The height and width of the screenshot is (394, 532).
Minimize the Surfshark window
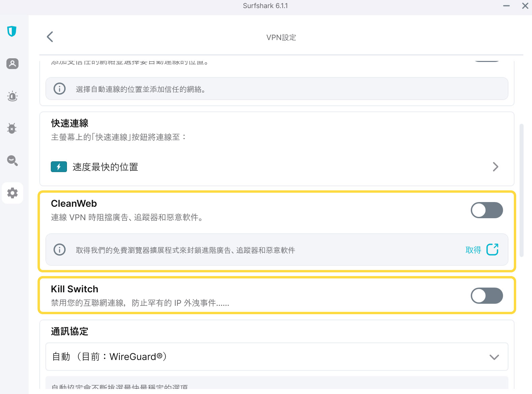[x=506, y=6]
